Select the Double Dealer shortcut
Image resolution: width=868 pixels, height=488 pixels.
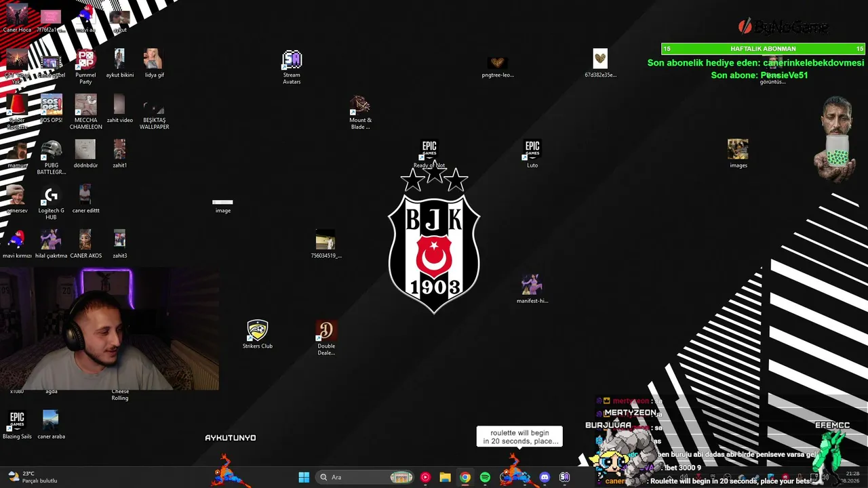[x=325, y=338]
